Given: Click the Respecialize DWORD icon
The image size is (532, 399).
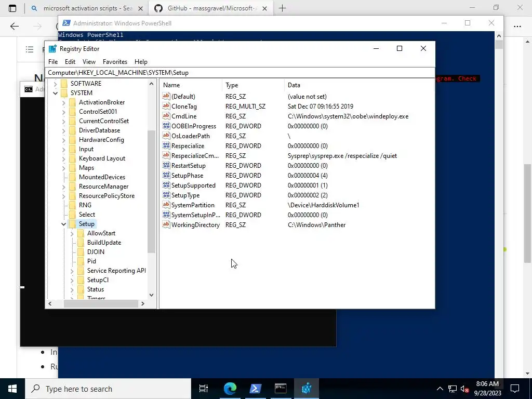Looking at the screenshot, I should (166, 145).
